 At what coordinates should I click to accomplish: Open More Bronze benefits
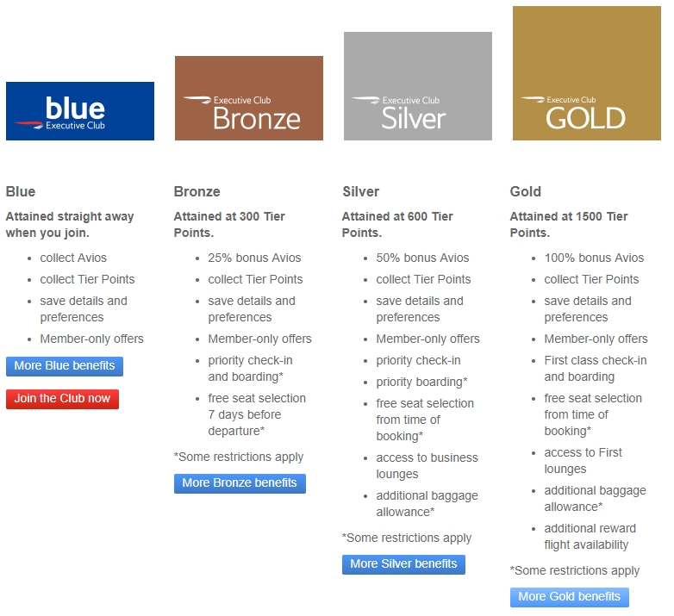coord(240,483)
